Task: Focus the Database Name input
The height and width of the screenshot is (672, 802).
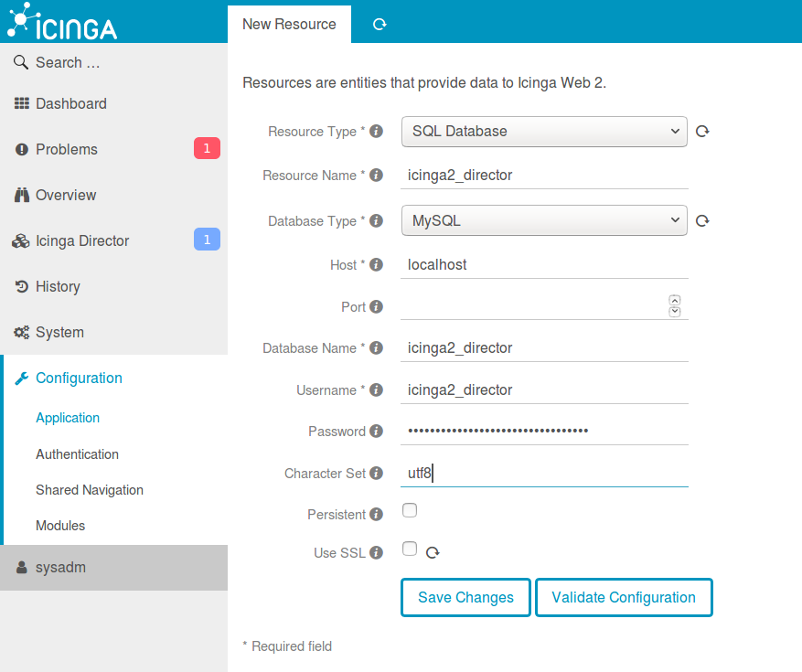Action: coord(544,348)
